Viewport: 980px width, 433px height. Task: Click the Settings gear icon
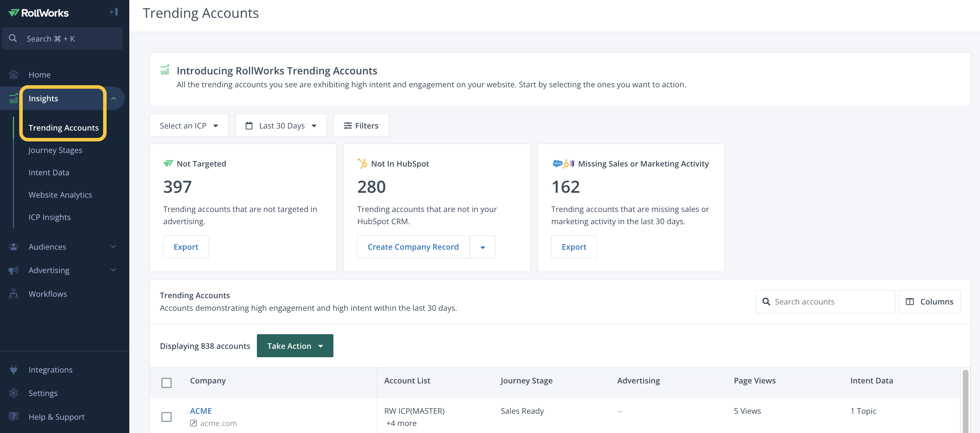coord(14,393)
